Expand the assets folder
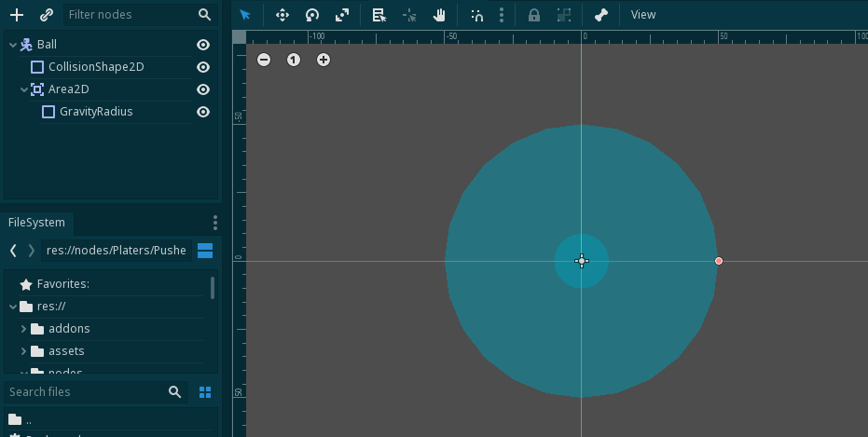The image size is (868, 437). tap(24, 351)
